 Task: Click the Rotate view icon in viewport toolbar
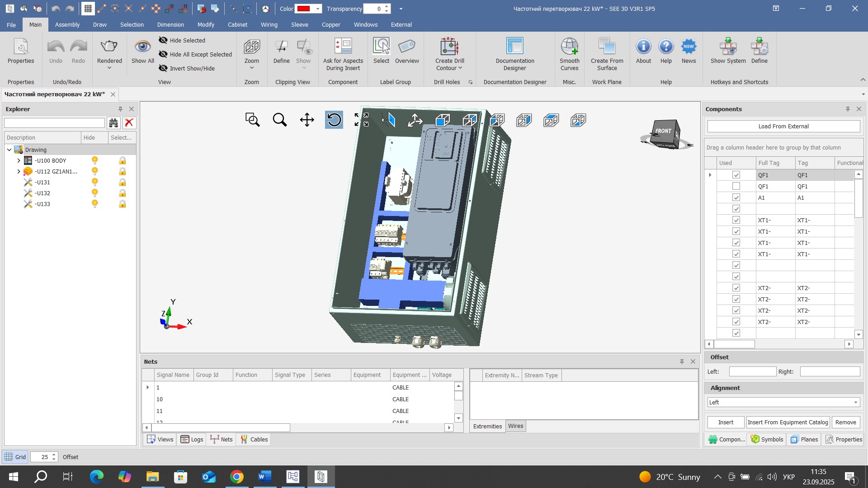click(x=334, y=120)
